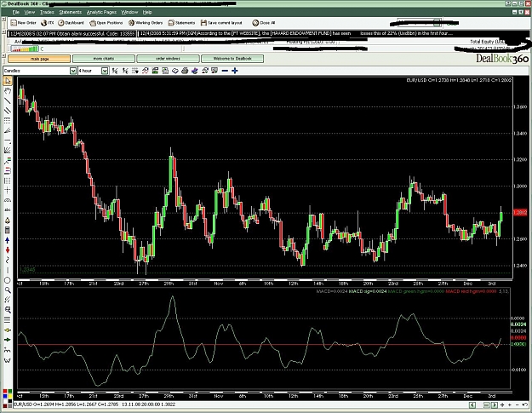Open the Analytic Pages menu

[x=101, y=12]
